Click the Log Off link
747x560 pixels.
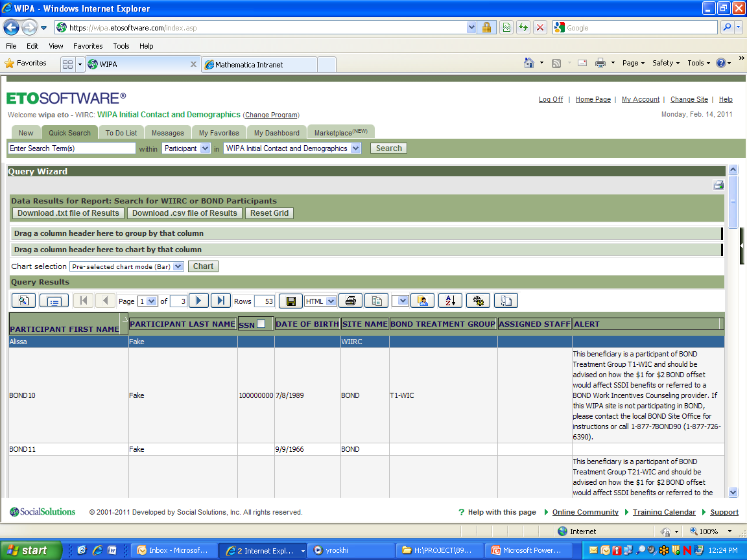(x=551, y=100)
